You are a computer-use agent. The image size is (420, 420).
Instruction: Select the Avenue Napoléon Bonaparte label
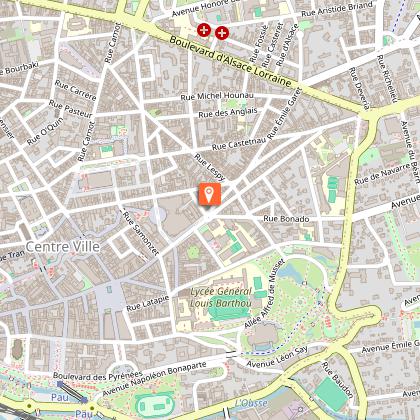[x=154, y=379]
